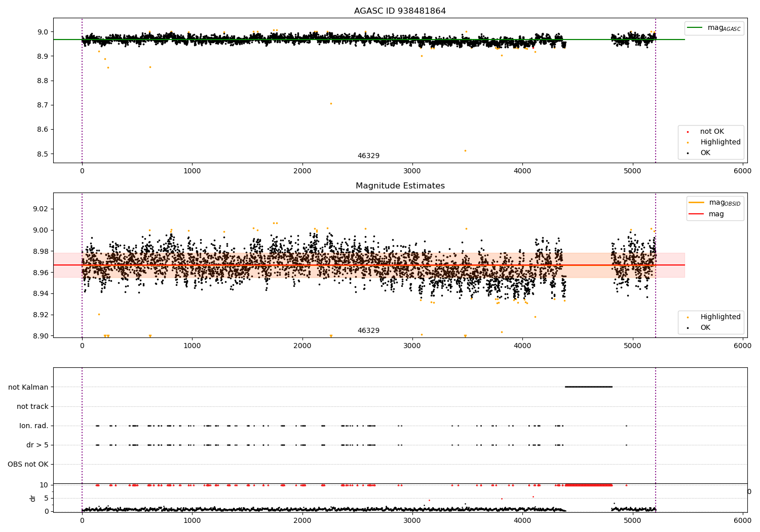This screenshot has width=760, height=532.
Task: Click the '8.8' y-tick of the top plot
Action: coord(43,81)
